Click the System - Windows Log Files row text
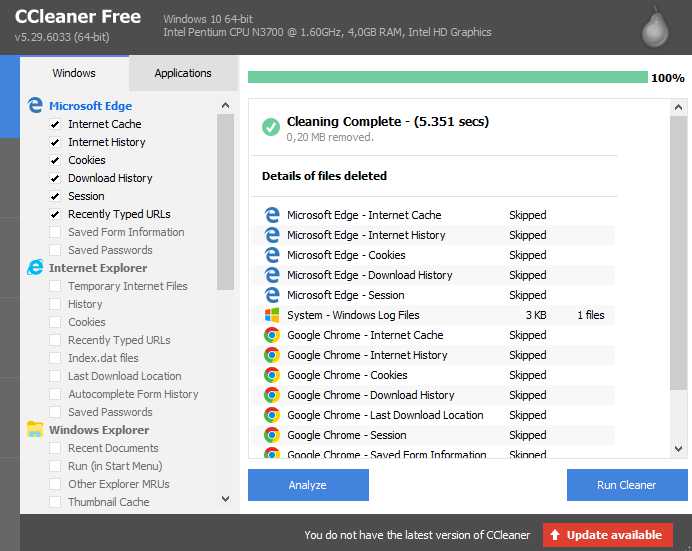The height and width of the screenshot is (551, 692). click(353, 315)
